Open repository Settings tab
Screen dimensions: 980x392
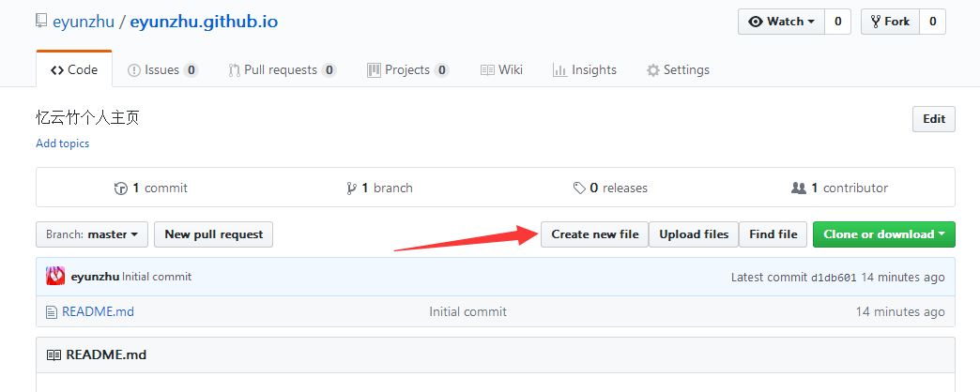pyautogui.click(x=678, y=70)
